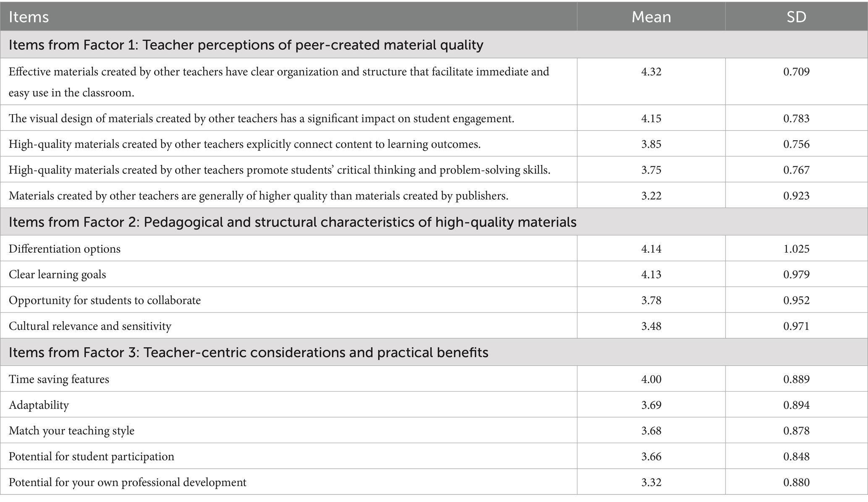Click the Mean column header
This screenshot has width=868, height=502.
tap(651, 17)
